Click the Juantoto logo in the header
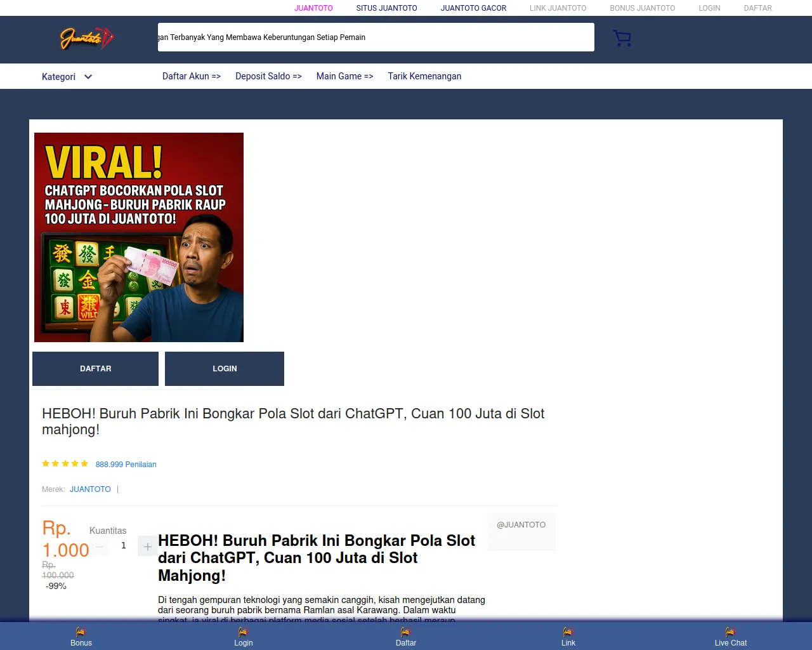Screen dimensions: 812x650 tap(87, 39)
